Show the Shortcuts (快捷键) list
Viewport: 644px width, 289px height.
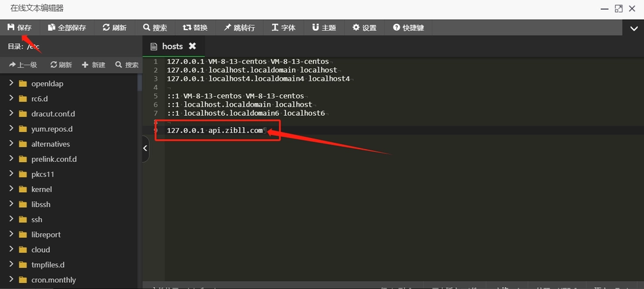408,28
